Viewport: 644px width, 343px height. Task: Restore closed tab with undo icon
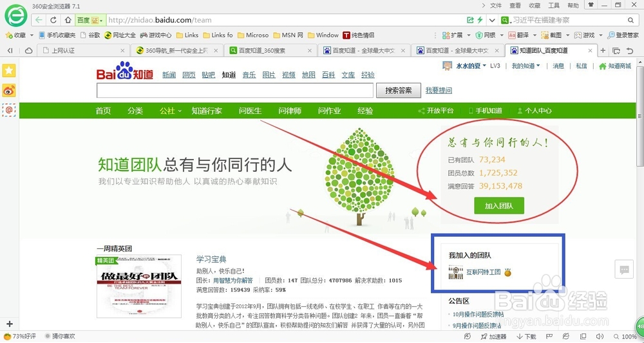pyautogui.click(x=630, y=50)
